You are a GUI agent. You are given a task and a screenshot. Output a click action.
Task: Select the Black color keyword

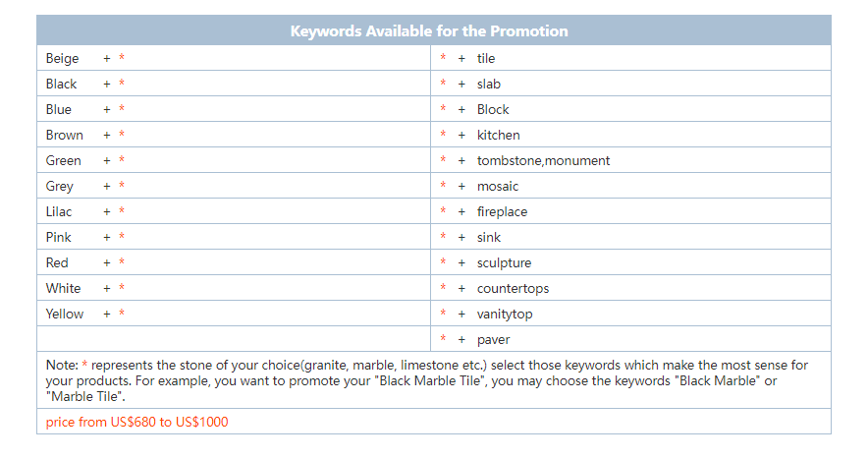pos(61,84)
